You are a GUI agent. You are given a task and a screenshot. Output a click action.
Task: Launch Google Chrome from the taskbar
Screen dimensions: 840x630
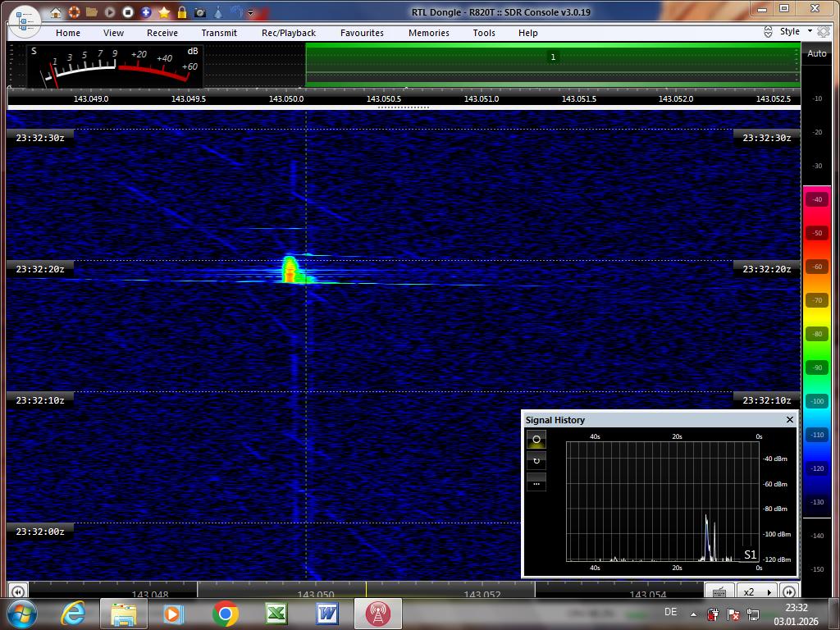tap(226, 614)
